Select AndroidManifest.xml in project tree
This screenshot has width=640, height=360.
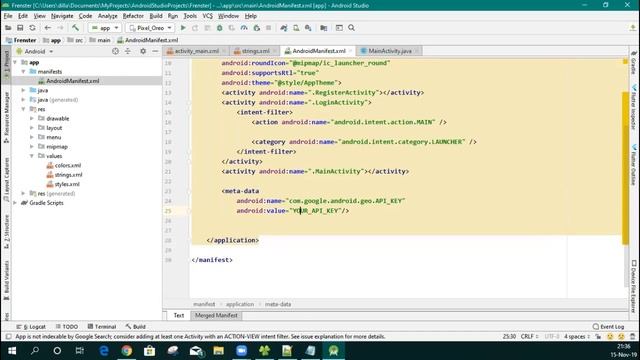point(72,81)
